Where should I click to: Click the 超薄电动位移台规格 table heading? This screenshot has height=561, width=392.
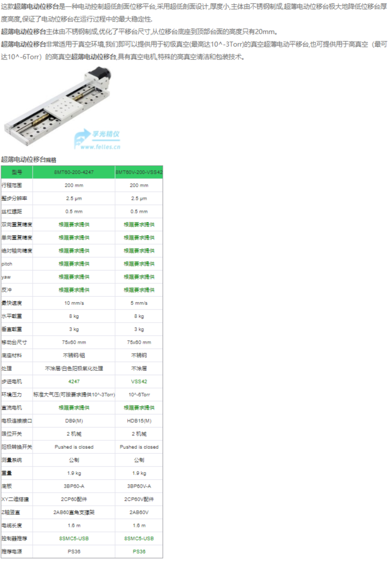[x=29, y=159]
